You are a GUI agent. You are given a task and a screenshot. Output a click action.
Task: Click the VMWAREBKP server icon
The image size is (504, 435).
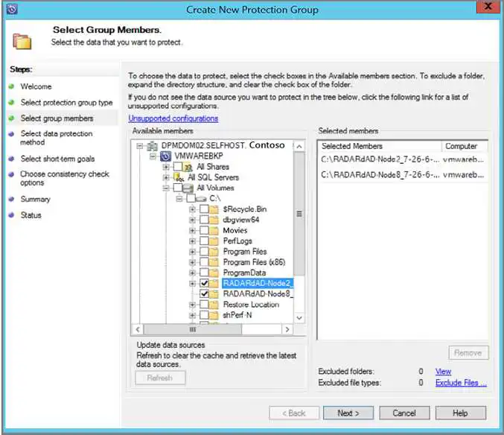[163, 157]
